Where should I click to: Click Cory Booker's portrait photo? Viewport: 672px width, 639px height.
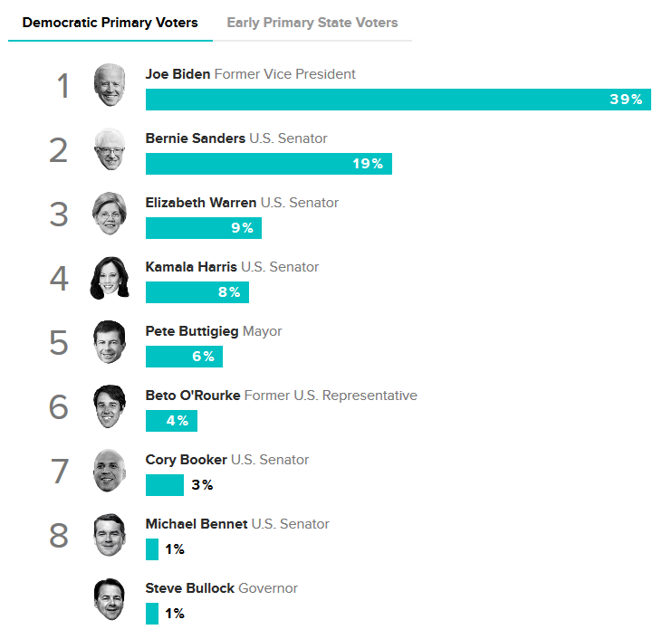pos(110,471)
